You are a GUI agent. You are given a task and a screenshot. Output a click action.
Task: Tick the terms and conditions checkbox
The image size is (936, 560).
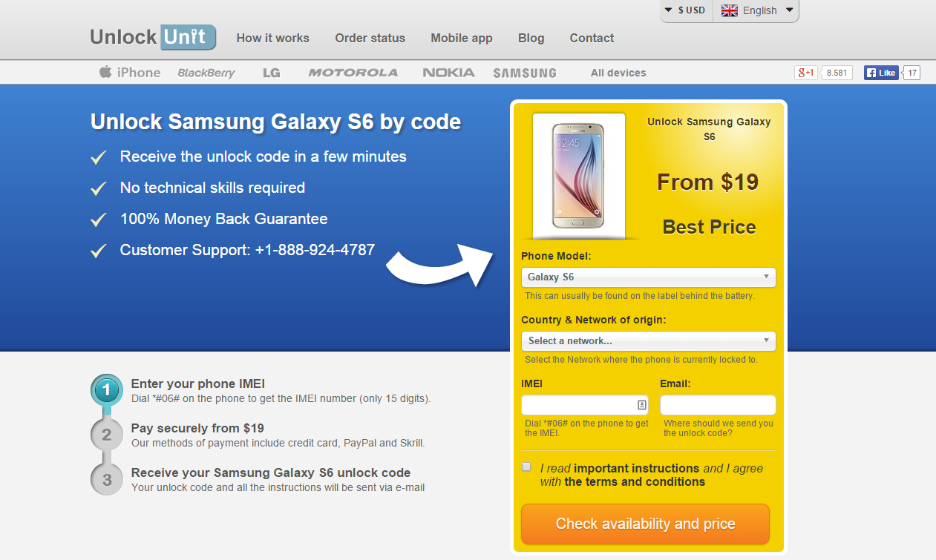526,467
